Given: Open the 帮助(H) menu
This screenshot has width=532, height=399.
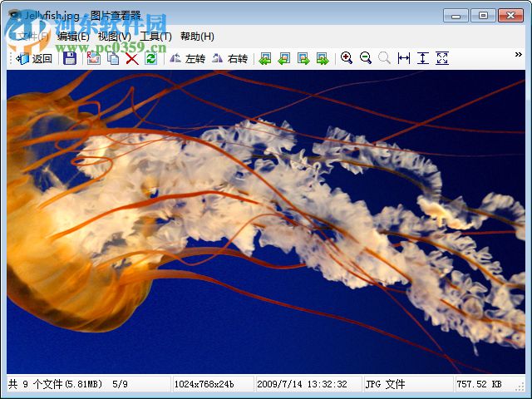Looking at the screenshot, I should pyautogui.click(x=197, y=37).
